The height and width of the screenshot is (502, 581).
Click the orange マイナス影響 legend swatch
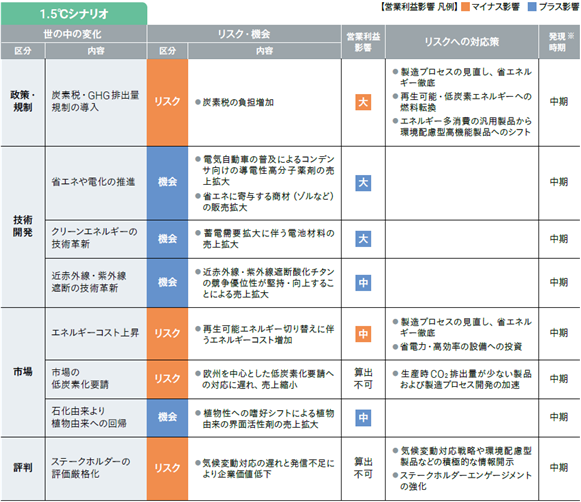click(x=465, y=7)
